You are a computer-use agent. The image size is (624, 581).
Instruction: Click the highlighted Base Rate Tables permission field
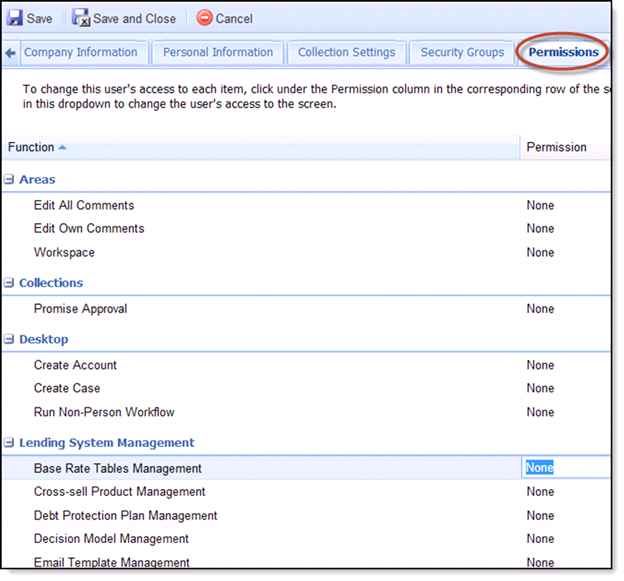(x=566, y=468)
